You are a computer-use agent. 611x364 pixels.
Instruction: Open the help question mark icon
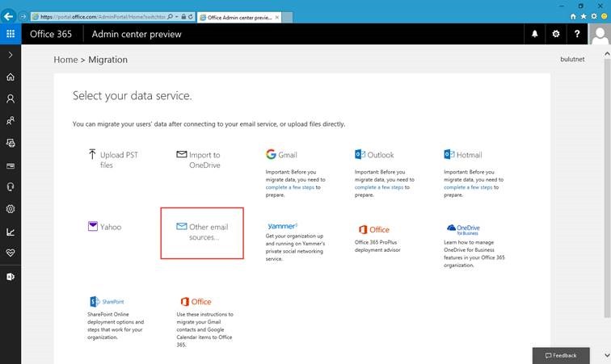[x=577, y=34]
